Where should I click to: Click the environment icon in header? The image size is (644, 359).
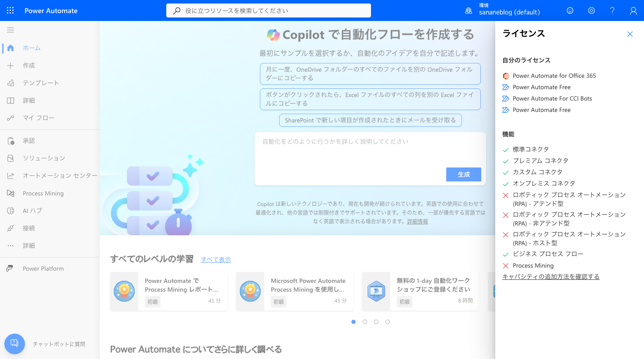pos(469,10)
